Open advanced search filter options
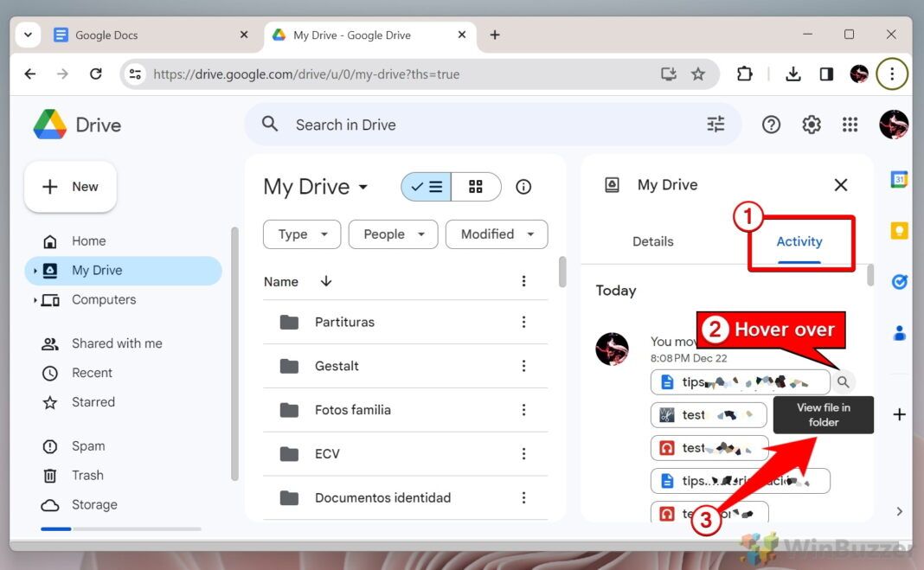The height and width of the screenshot is (570, 924). [x=715, y=125]
